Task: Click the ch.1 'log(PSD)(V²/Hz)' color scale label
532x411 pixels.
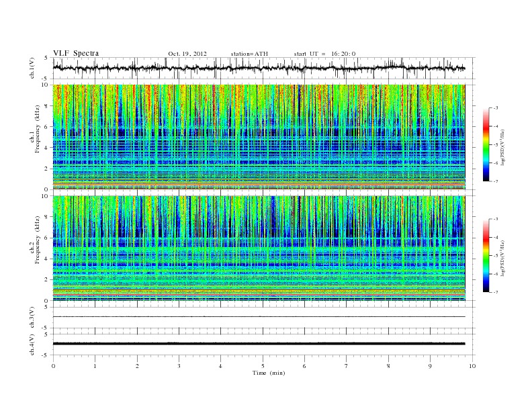Action: 503,147
